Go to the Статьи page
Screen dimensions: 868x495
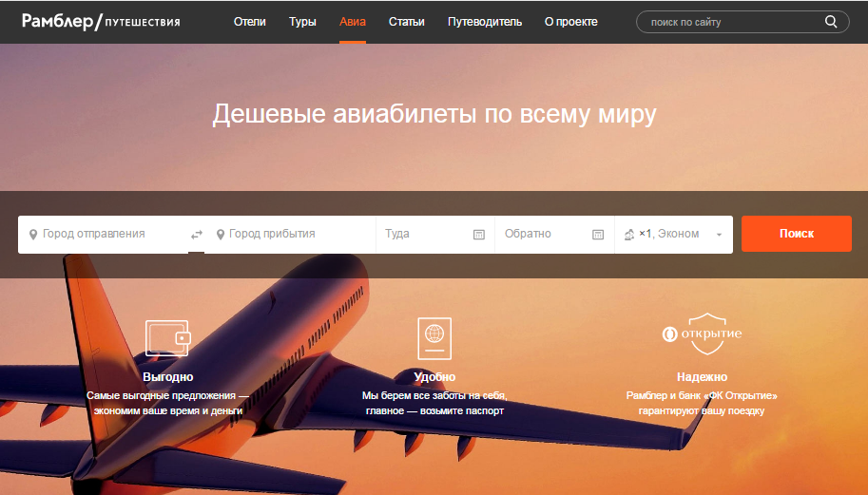(407, 22)
